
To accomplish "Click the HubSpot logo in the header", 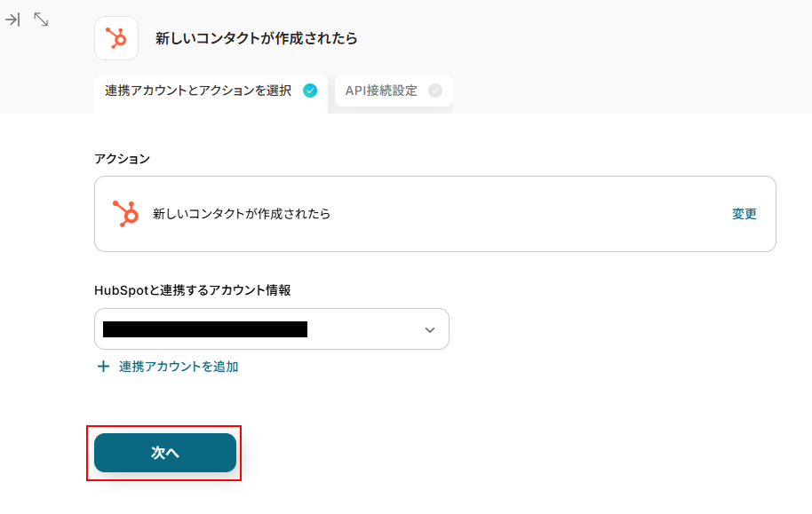I will [116, 38].
